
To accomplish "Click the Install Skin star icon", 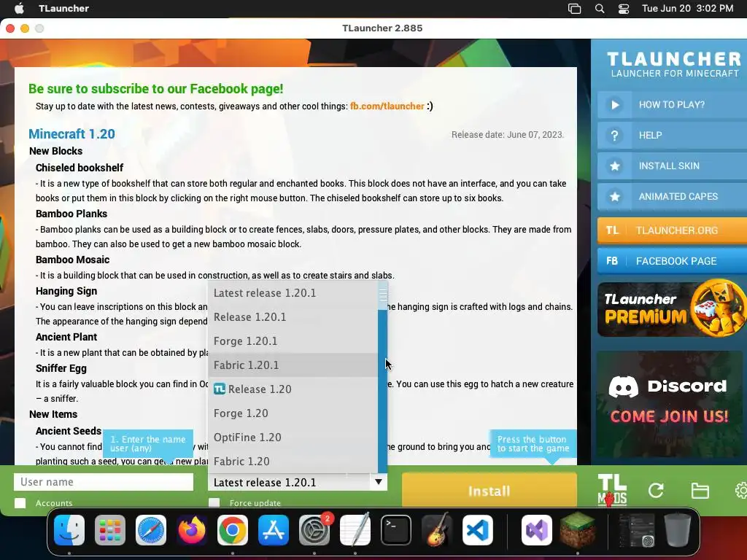I will tap(614, 166).
